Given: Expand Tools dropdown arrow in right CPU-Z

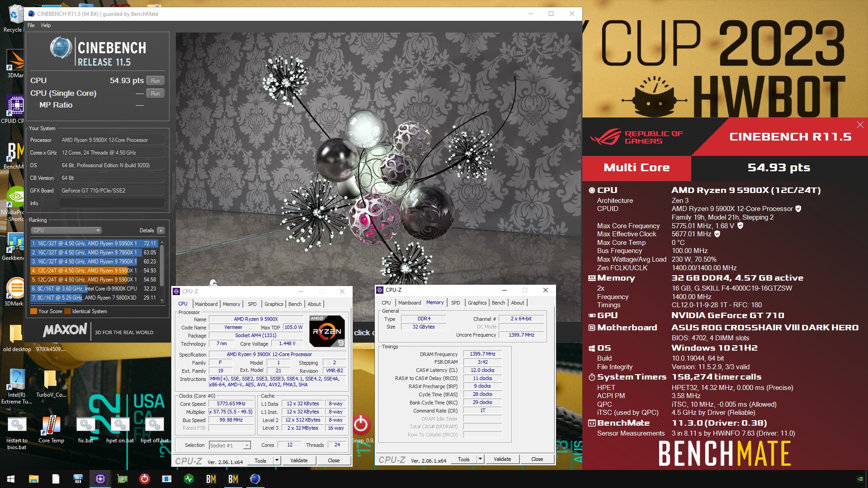Looking at the screenshot, I should (480, 459).
